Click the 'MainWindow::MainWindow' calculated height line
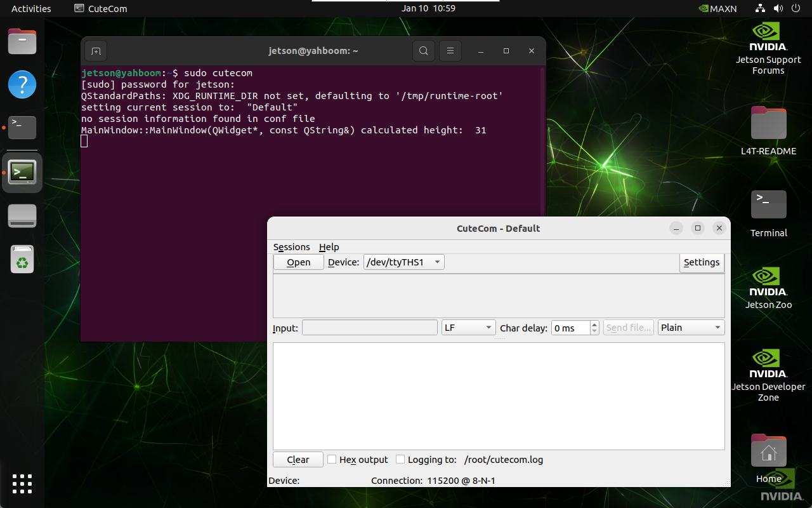This screenshot has width=812, height=508. coord(284,130)
